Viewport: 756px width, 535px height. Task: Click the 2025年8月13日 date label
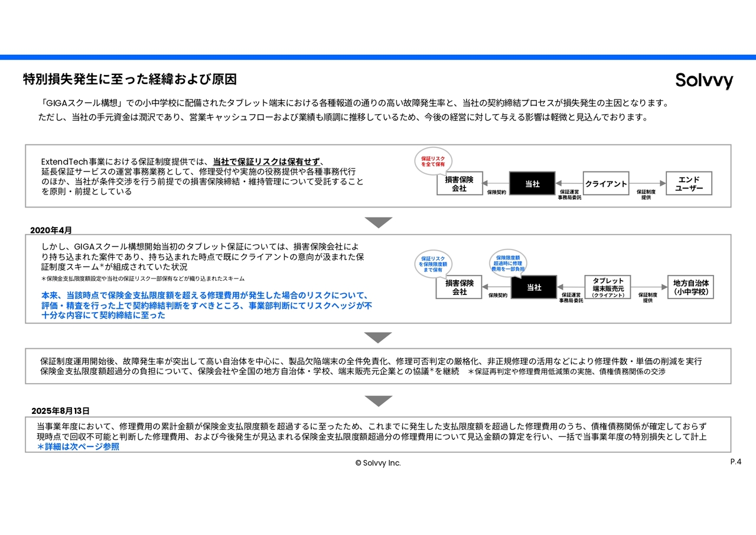(x=60, y=411)
